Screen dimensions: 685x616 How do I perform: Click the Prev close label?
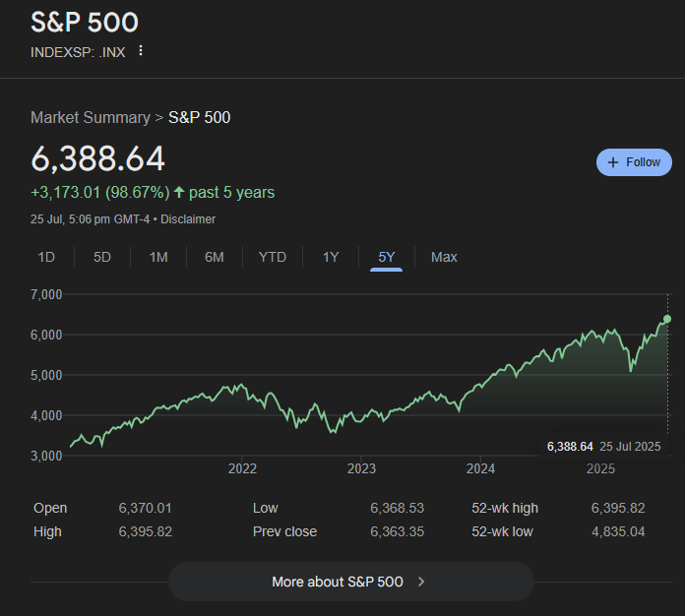point(284,531)
